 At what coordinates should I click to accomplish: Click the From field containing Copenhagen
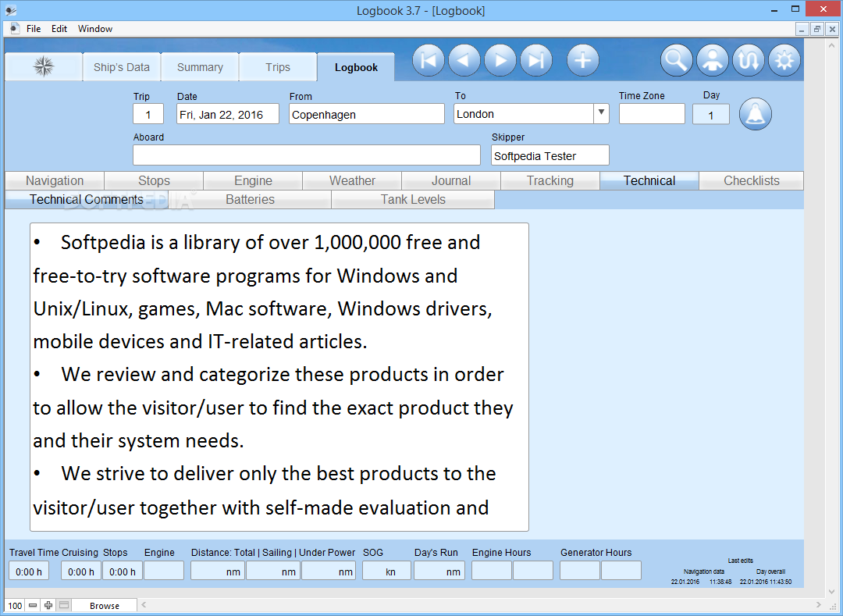pos(367,114)
